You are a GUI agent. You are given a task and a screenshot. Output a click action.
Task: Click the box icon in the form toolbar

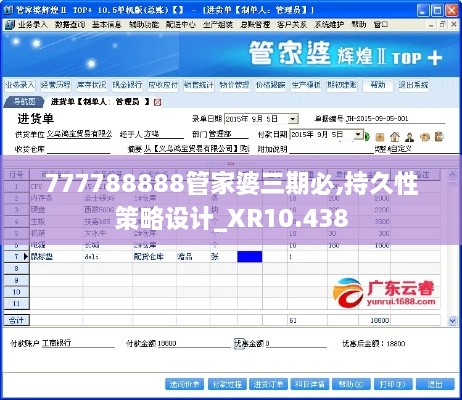point(380,137)
